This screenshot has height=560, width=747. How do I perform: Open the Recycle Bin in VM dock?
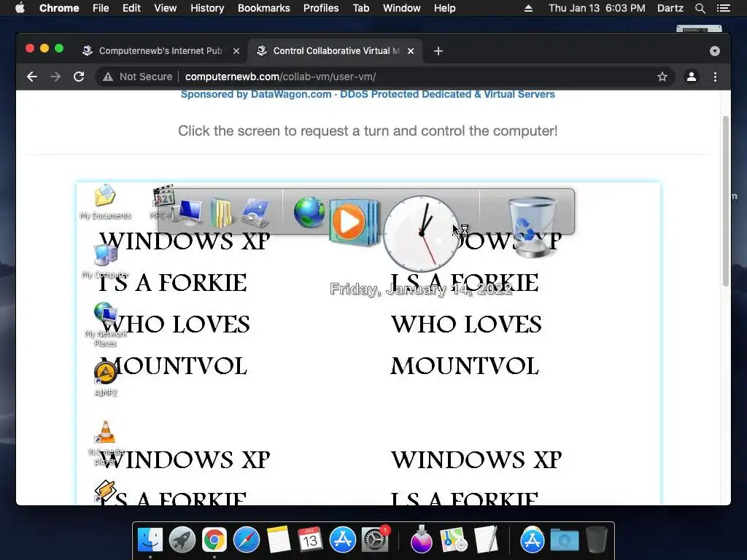click(532, 227)
